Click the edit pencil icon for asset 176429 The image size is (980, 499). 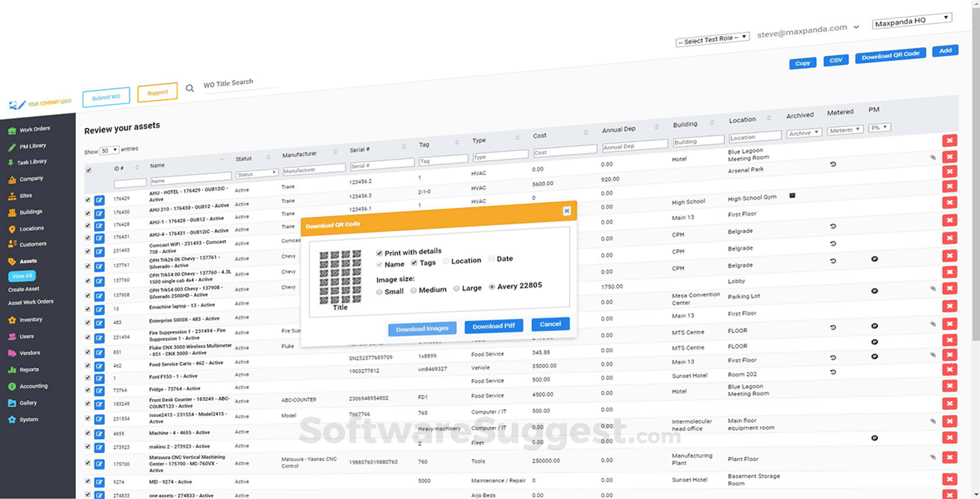coord(98,199)
